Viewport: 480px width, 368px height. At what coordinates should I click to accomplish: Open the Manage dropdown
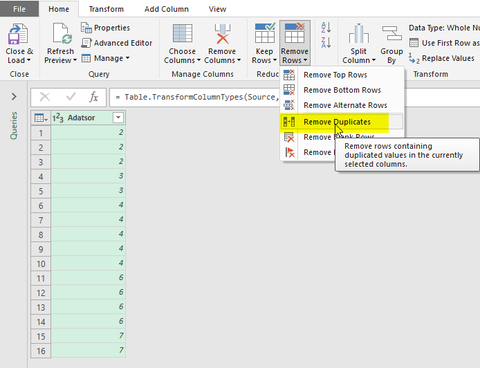click(105, 58)
